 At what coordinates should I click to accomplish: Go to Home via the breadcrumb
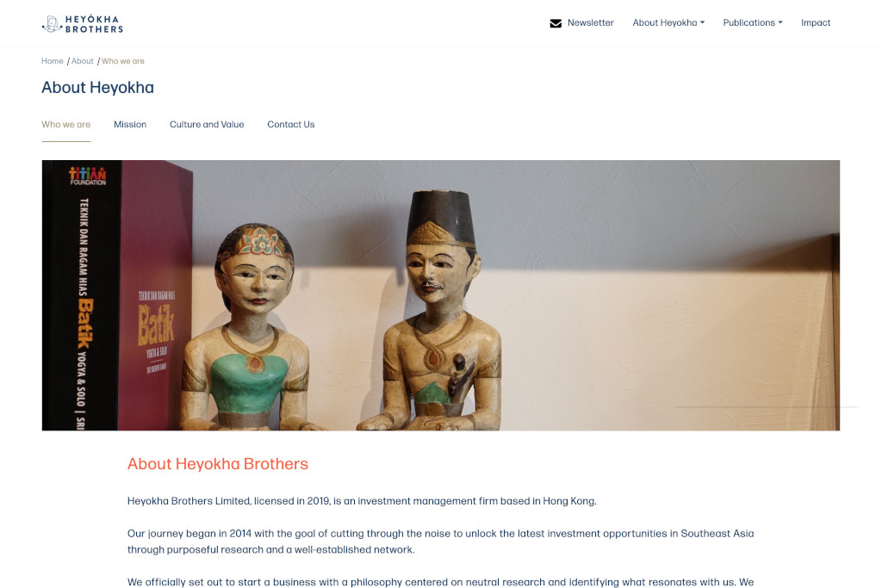pos(53,61)
